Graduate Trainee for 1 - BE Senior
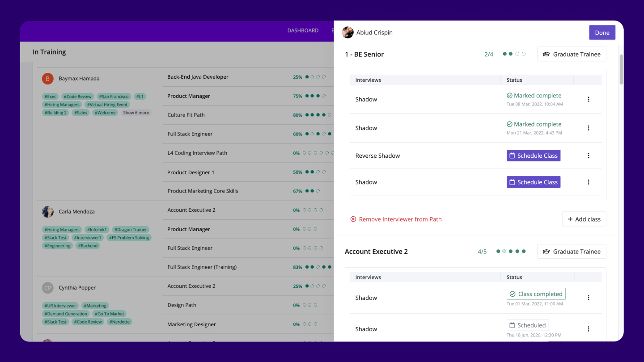644x362 pixels. point(572,54)
